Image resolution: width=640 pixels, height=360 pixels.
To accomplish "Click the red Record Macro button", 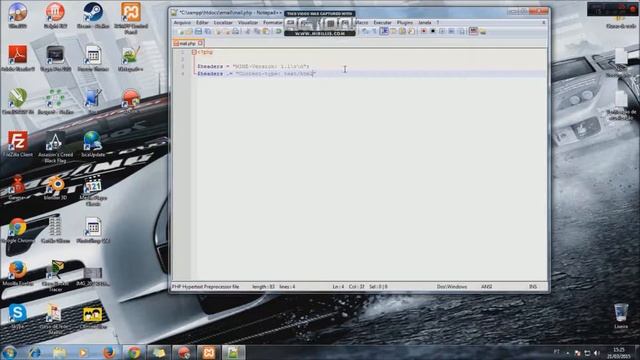I will [424, 31].
